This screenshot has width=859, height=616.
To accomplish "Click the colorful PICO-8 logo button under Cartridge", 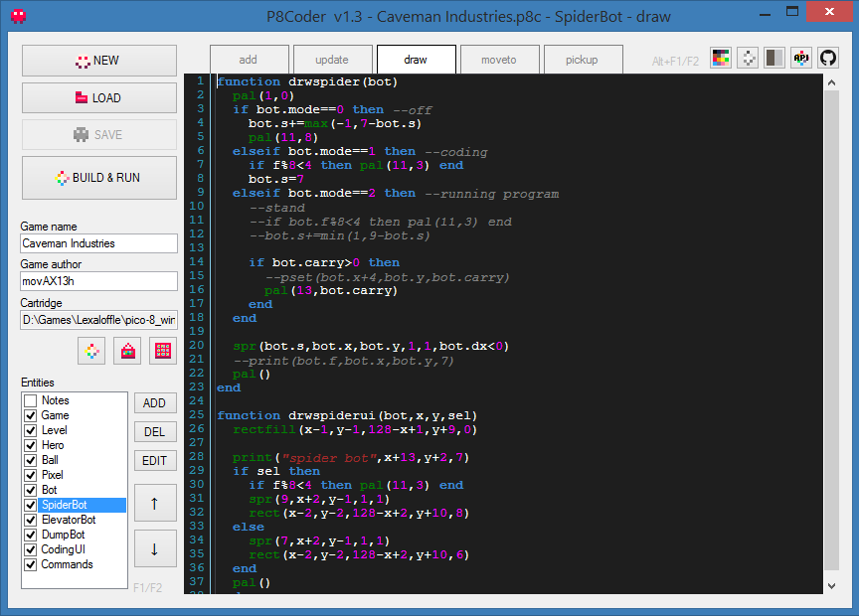I will point(92,351).
